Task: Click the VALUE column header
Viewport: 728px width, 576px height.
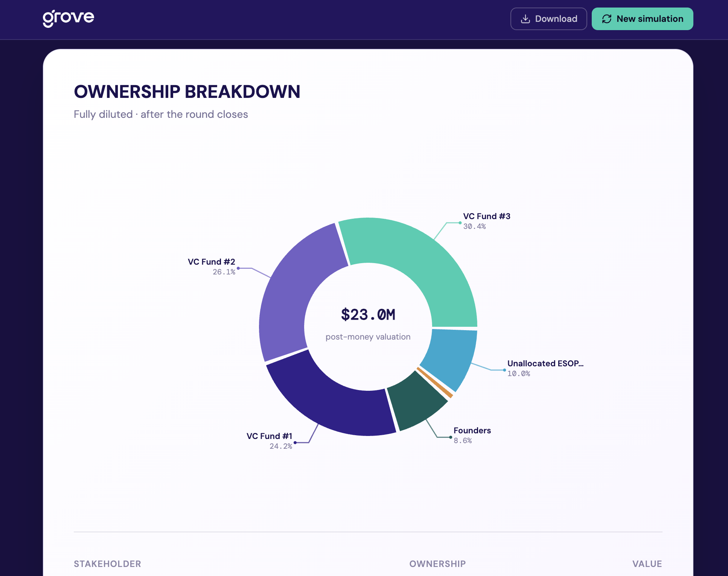Action: coord(647,564)
